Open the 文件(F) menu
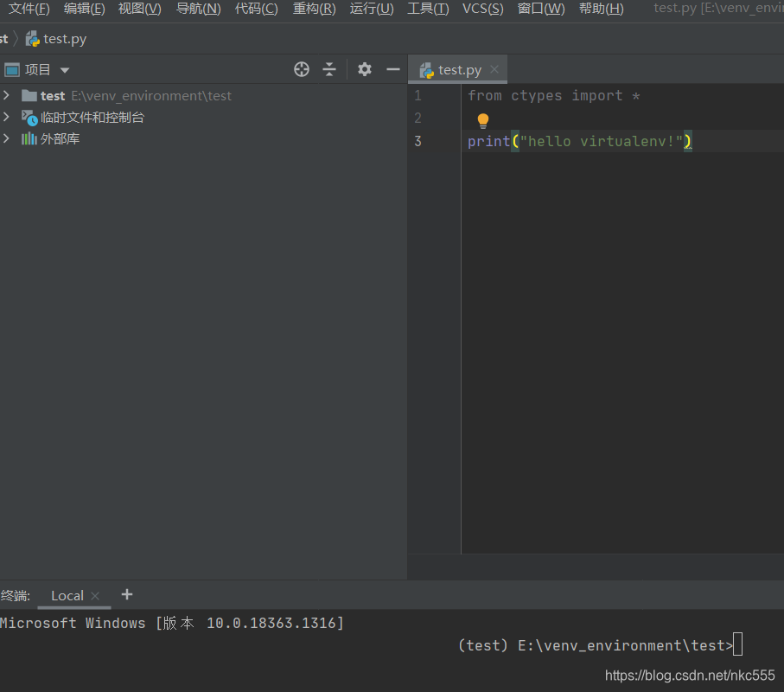The height and width of the screenshot is (692, 784). pos(29,9)
